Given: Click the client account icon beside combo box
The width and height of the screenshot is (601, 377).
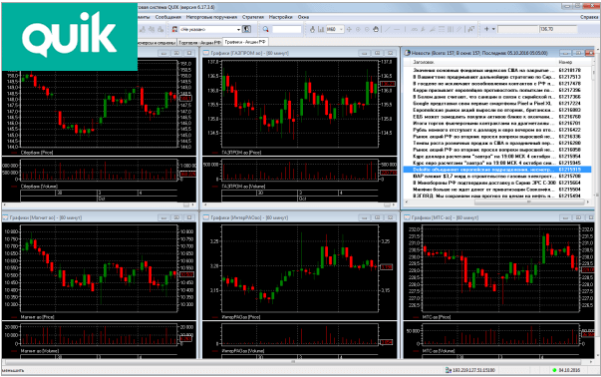Looking at the screenshot, I should point(175,29).
